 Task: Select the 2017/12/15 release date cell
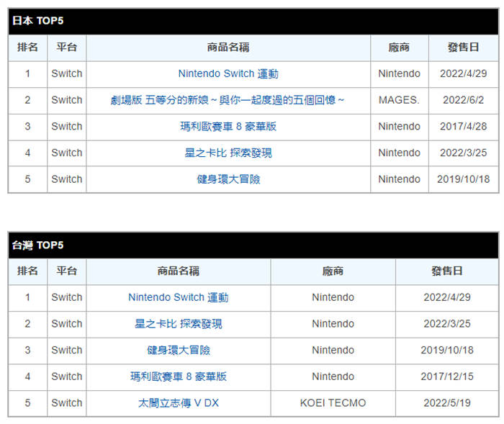[447, 376]
